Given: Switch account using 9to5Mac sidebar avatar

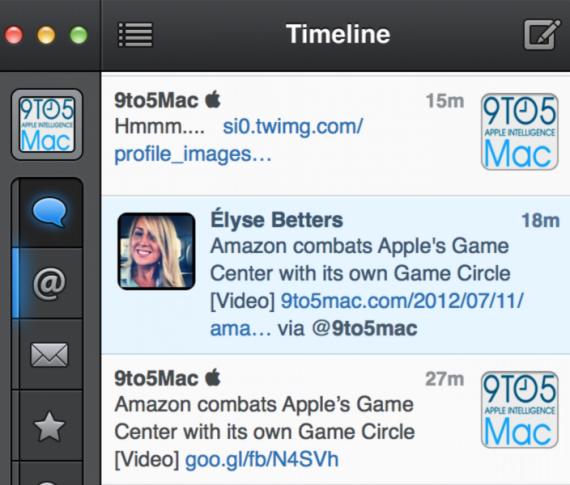Looking at the screenshot, I should click(47, 125).
